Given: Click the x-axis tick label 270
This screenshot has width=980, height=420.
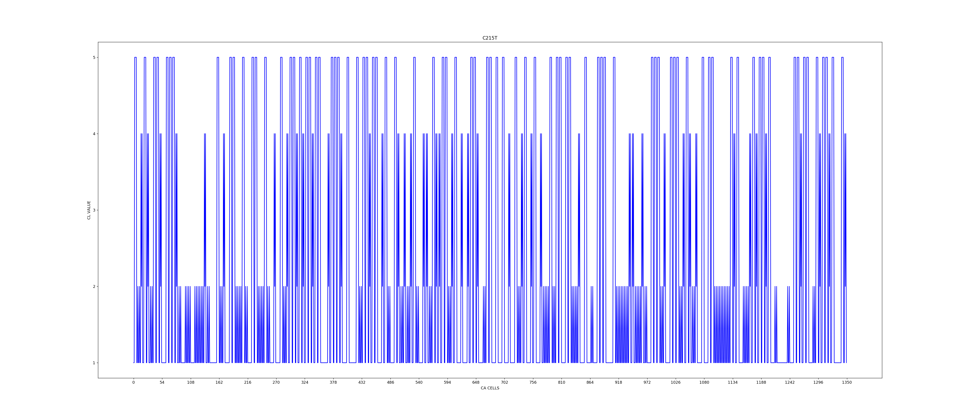Looking at the screenshot, I should click(x=276, y=382).
